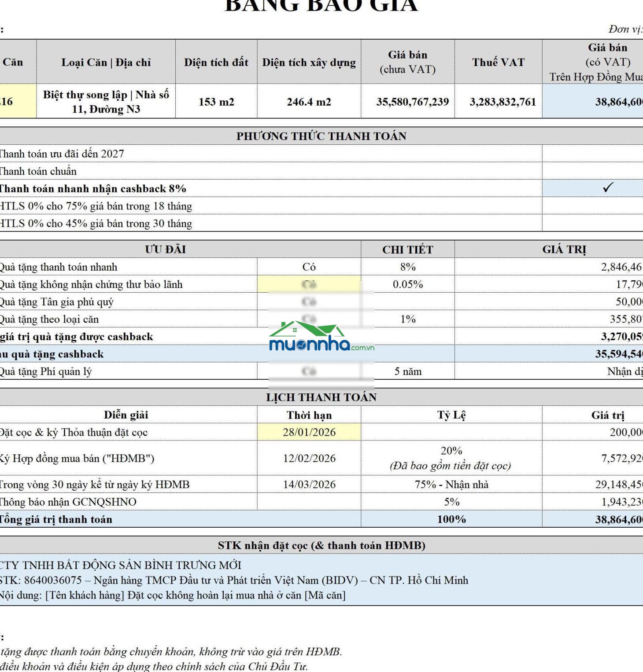Click 'Quà tặng Phí quản lý' row label

(46, 371)
